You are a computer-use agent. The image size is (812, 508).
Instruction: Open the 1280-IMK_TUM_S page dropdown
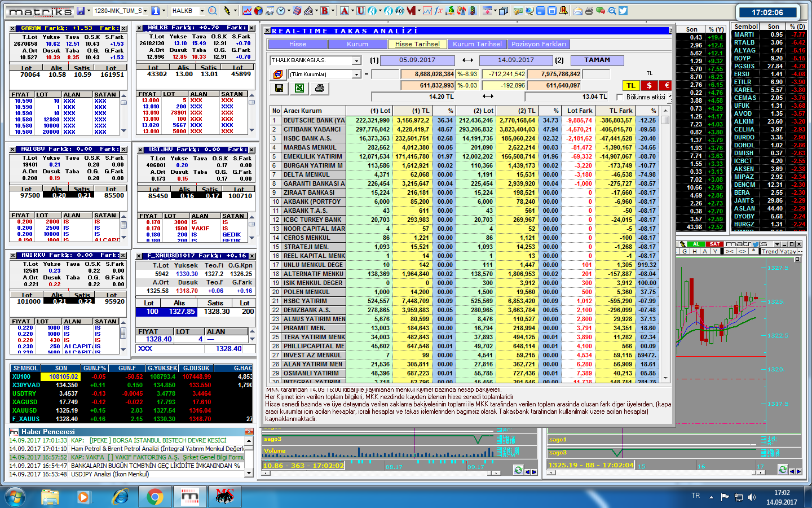(145, 11)
